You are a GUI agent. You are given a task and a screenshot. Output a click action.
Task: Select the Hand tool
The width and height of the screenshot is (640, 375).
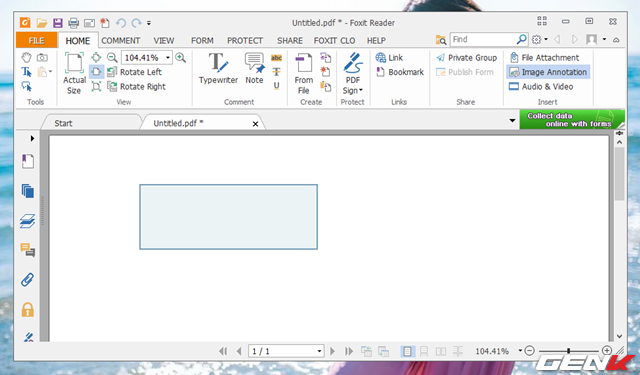(x=27, y=57)
